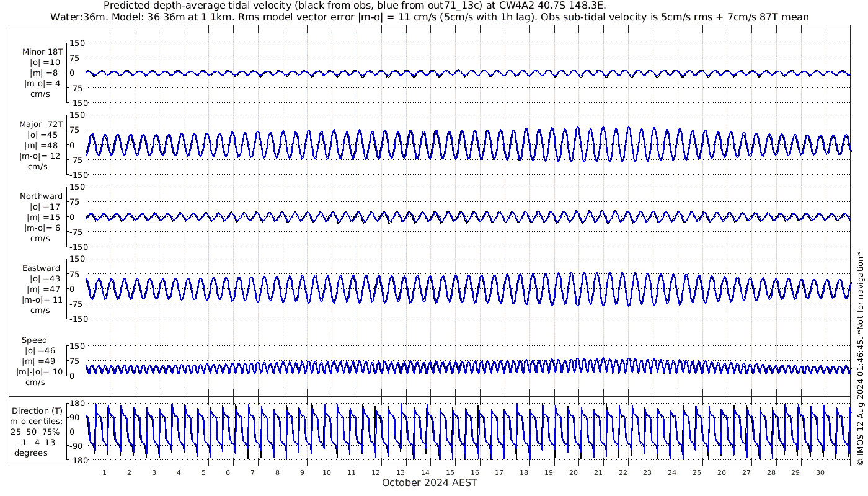Click the '|o| =45' value in Major panel
Viewport: 868px width, 496px height.
(43, 135)
